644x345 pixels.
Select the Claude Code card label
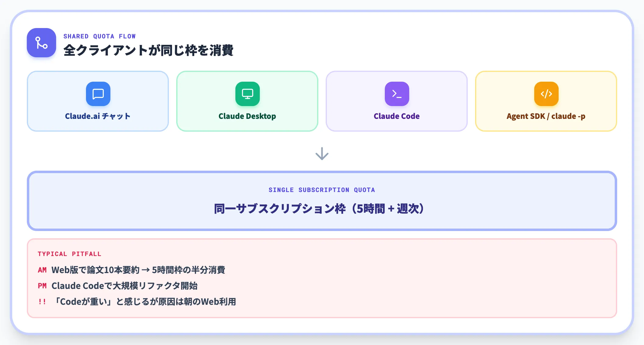pyautogui.click(x=397, y=116)
